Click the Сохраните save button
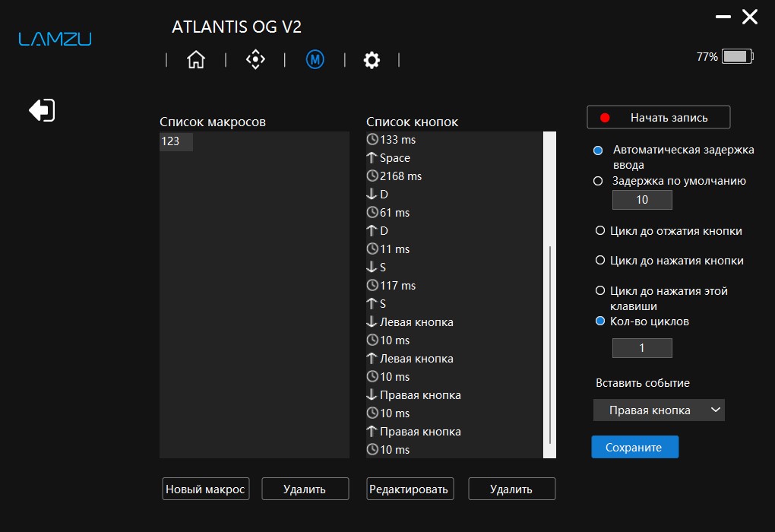The height and width of the screenshot is (532, 775). [634, 447]
